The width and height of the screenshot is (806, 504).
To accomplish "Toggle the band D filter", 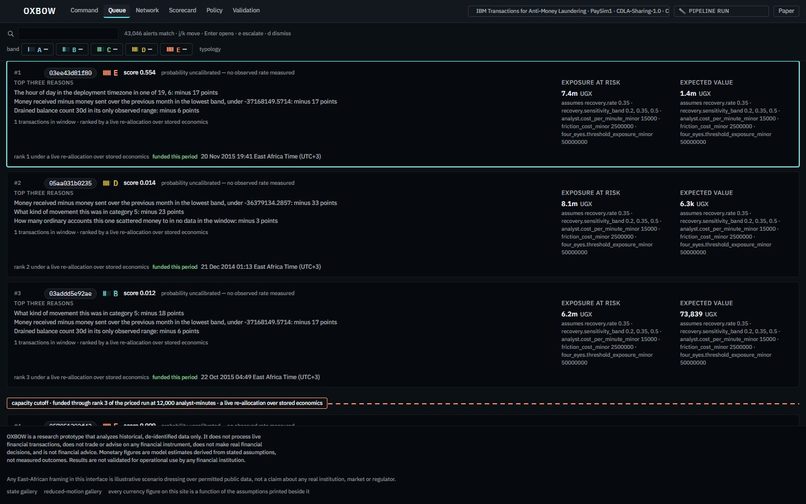I will point(141,49).
